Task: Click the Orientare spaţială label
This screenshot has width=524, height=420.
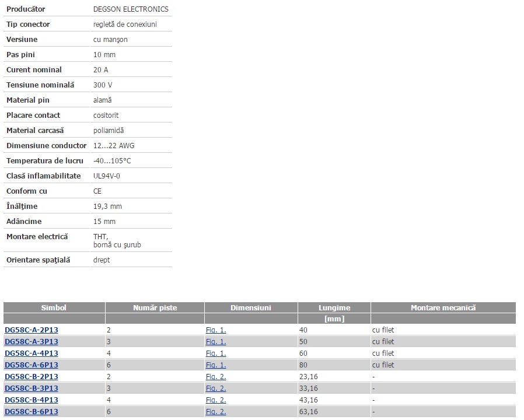Action: click(x=39, y=260)
